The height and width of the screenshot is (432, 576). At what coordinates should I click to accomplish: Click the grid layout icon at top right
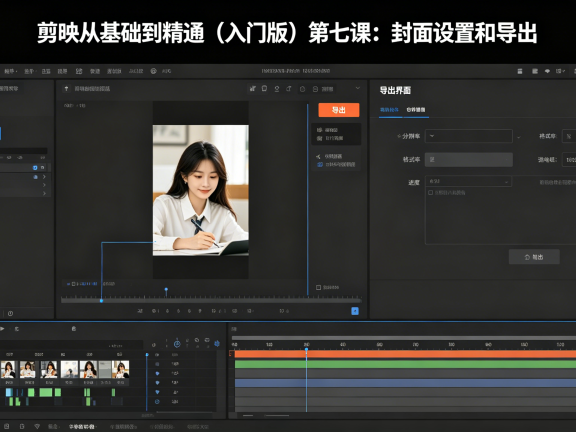point(535,71)
